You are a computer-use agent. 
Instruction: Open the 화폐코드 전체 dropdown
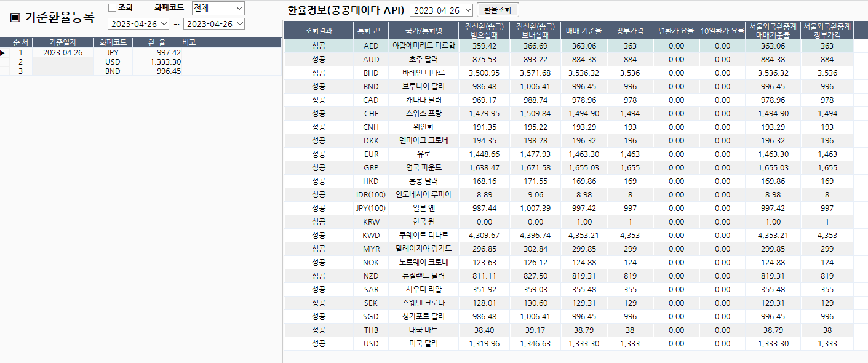(x=218, y=8)
